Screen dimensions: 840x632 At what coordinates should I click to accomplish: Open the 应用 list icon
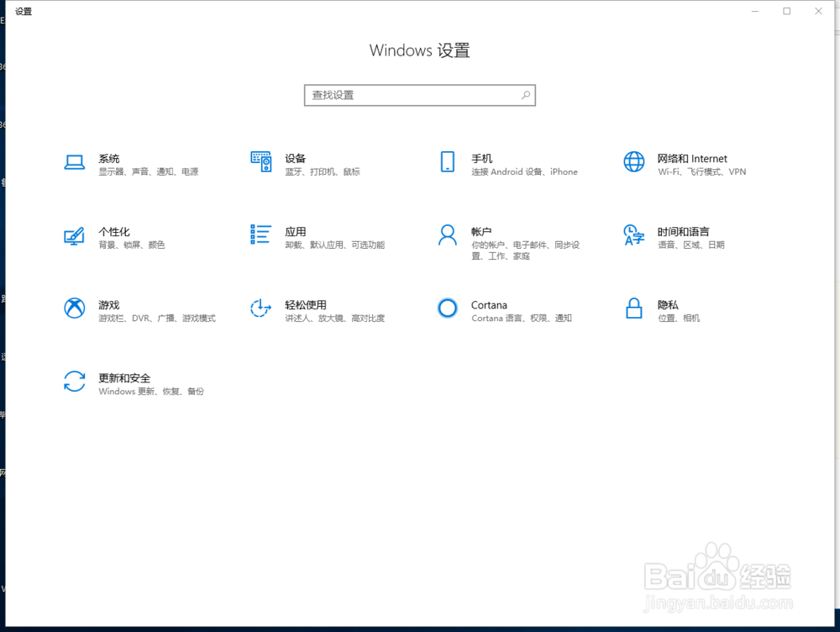pyautogui.click(x=261, y=234)
